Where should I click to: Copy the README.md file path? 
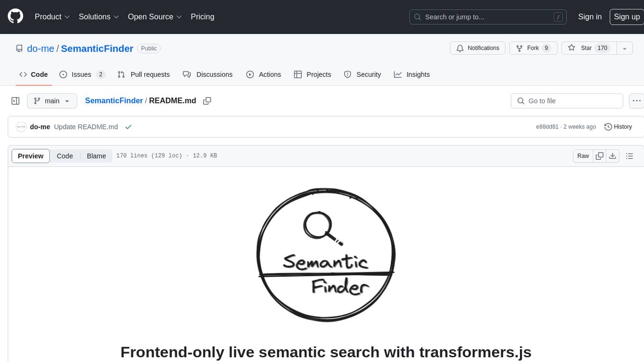pos(207,101)
